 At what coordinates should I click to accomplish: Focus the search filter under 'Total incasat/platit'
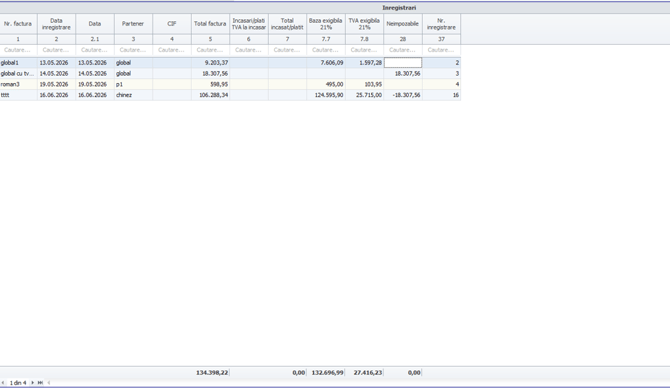point(288,50)
